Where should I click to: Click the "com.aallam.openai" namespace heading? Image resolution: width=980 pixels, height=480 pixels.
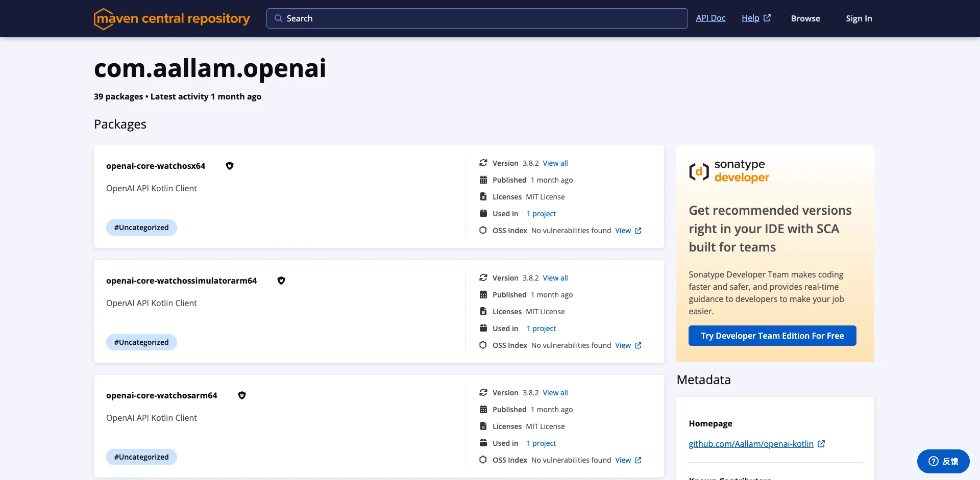[x=210, y=68]
